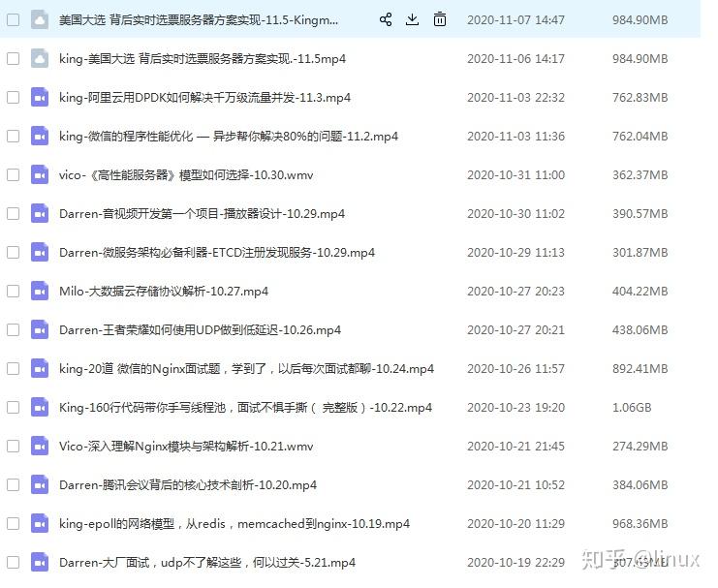Click the video icon for king-epoll的网络模型 file
The width and height of the screenshot is (718, 588).
pyautogui.click(x=40, y=523)
